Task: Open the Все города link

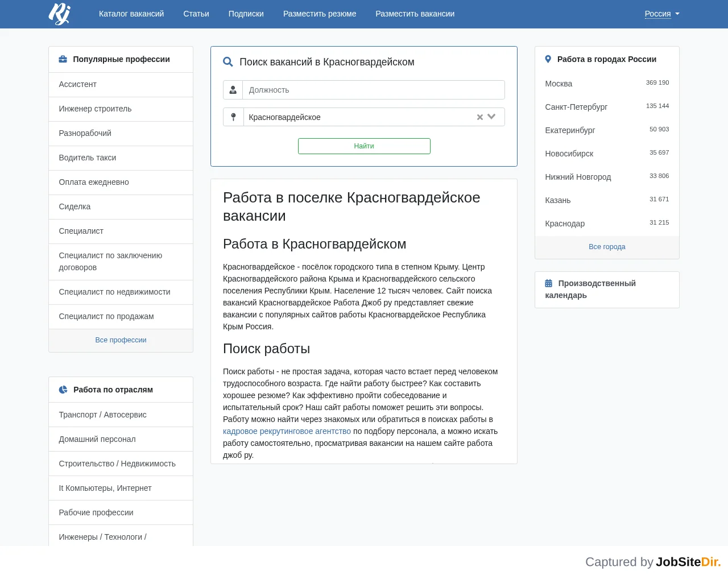Action: [x=607, y=247]
